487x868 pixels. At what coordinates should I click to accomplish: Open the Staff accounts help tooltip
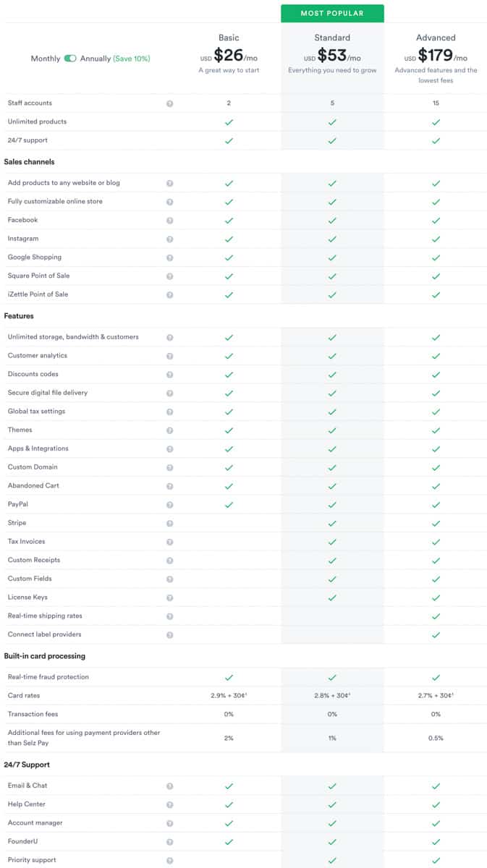[171, 103]
